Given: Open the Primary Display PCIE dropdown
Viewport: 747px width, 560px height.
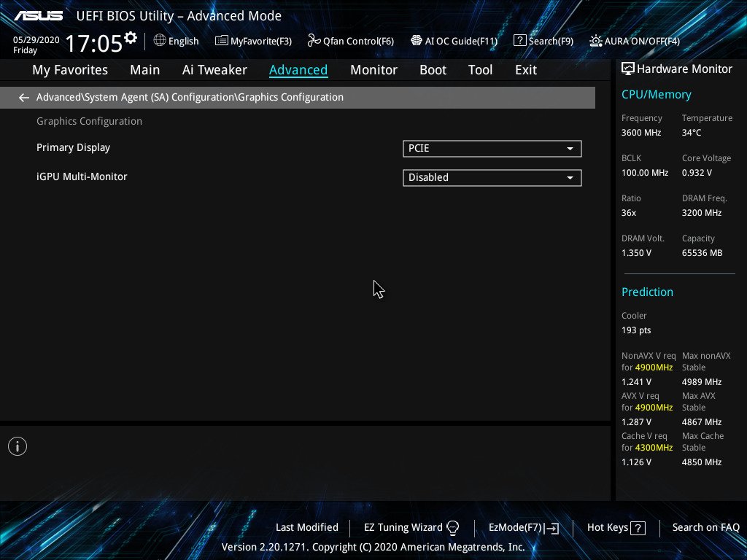Looking at the screenshot, I should pos(492,149).
